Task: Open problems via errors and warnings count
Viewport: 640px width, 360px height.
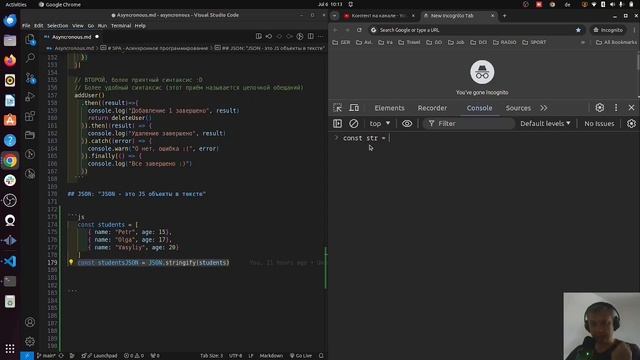Action: click(x=134, y=356)
